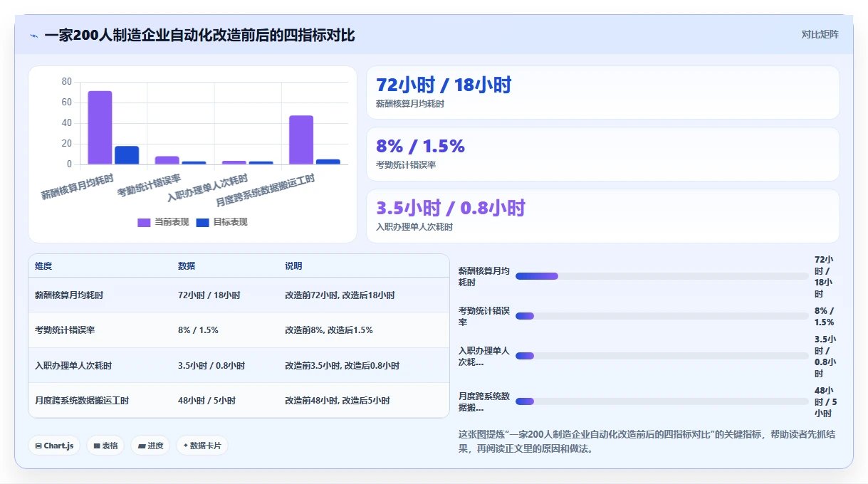868x484 pixels.
Task: Click the lightning icon beside the title
Action: pos(34,36)
